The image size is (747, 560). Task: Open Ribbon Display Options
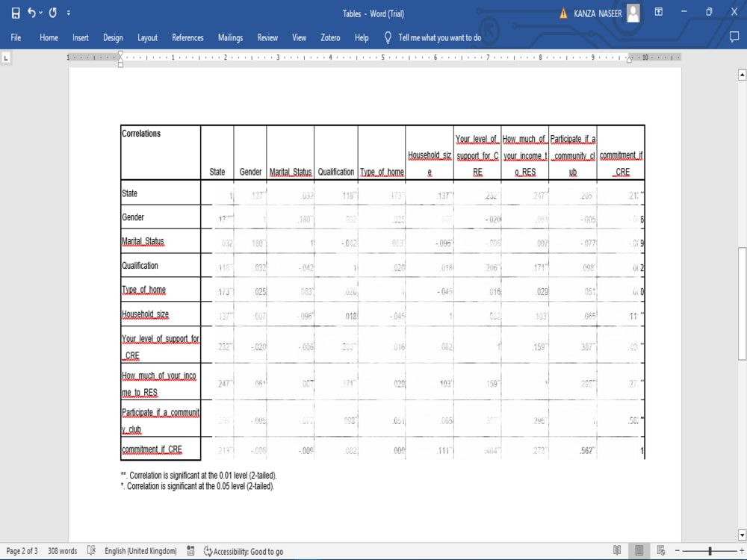pyautogui.click(x=658, y=12)
